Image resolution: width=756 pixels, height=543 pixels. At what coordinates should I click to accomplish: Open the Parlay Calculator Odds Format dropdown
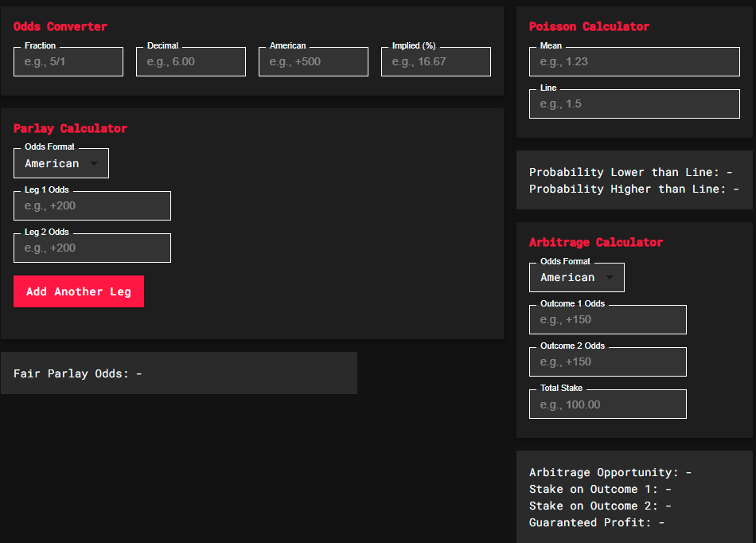point(61,163)
